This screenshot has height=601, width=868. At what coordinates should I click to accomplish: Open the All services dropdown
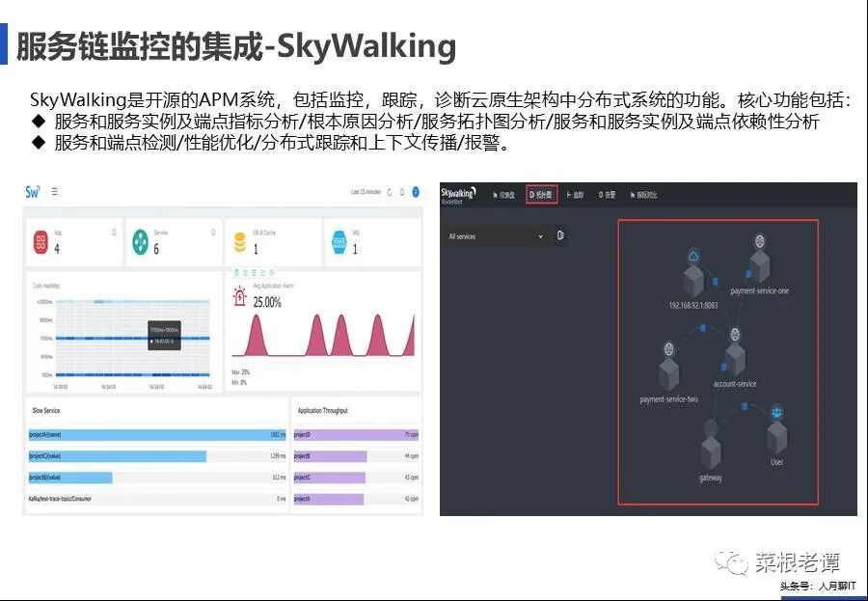(496, 236)
